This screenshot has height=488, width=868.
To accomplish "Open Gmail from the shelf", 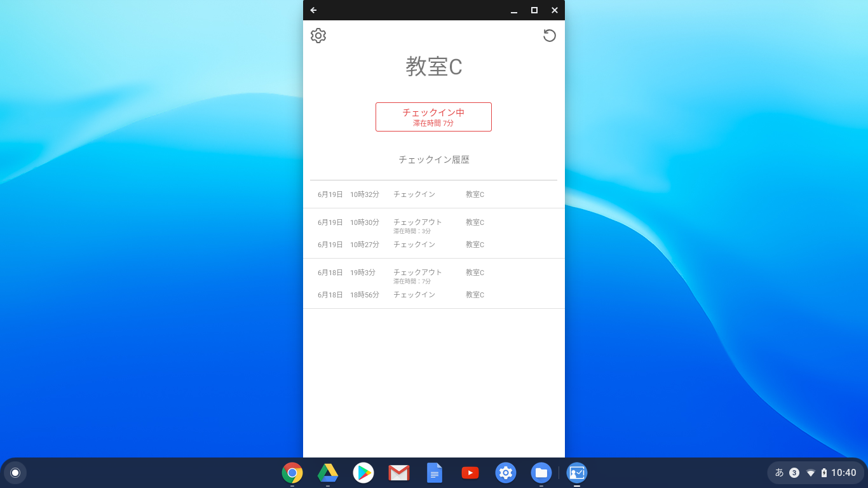I will [x=399, y=473].
